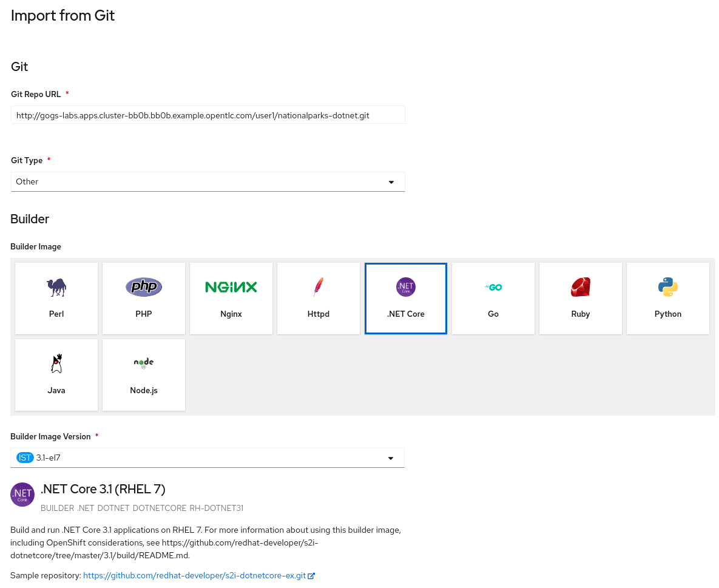The image size is (719, 588).
Task: Click the Git Repo URL field
Action: click(208, 115)
